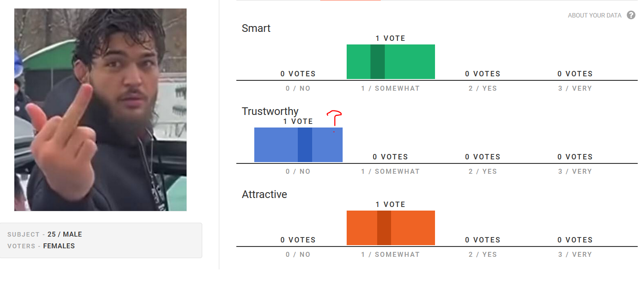This screenshot has height=286, width=644.
Task: Click the green Smart vote bar
Action: [x=391, y=62]
